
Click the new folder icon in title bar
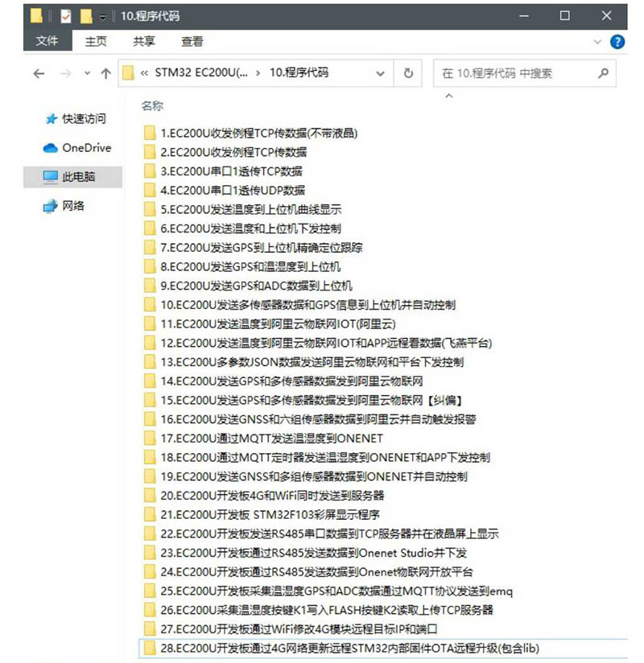pos(86,16)
